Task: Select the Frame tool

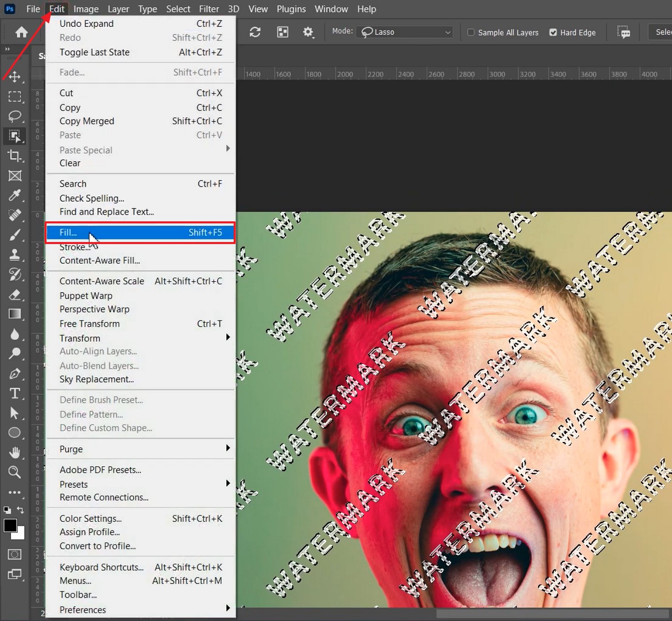Action: (x=14, y=176)
